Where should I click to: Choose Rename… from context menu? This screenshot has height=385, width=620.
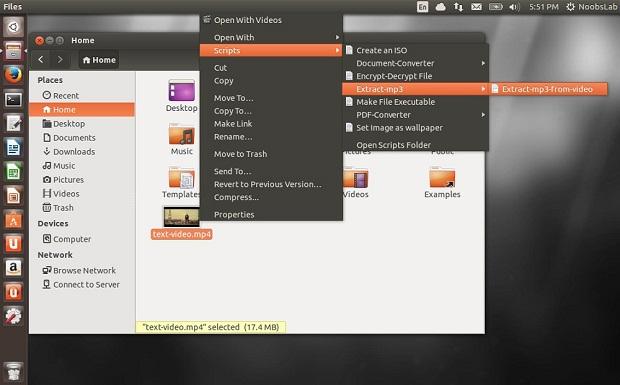click(271, 137)
